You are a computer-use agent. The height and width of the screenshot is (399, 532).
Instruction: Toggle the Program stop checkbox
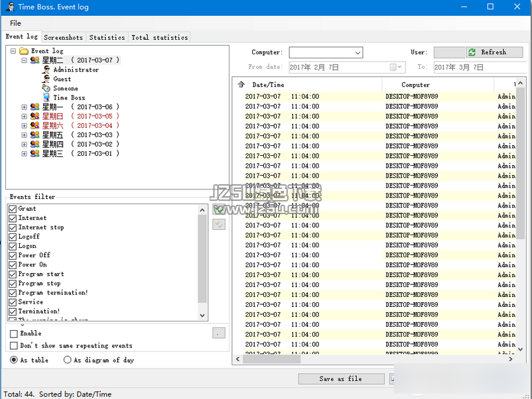point(13,284)
